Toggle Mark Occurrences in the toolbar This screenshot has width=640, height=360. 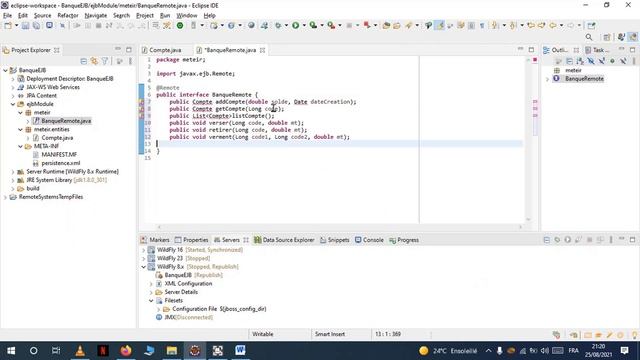click(x=440, y=26)
